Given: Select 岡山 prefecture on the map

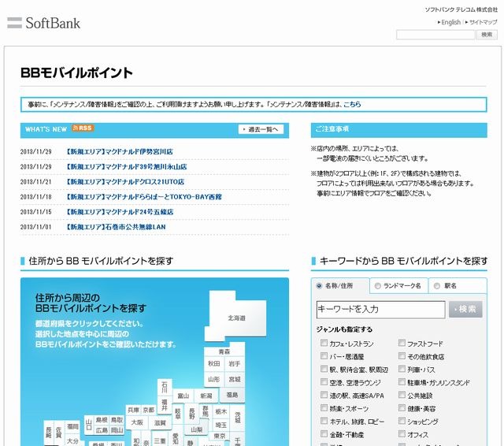Looking at the screenshot, I should pyautogui.click(x=117, y=430).
